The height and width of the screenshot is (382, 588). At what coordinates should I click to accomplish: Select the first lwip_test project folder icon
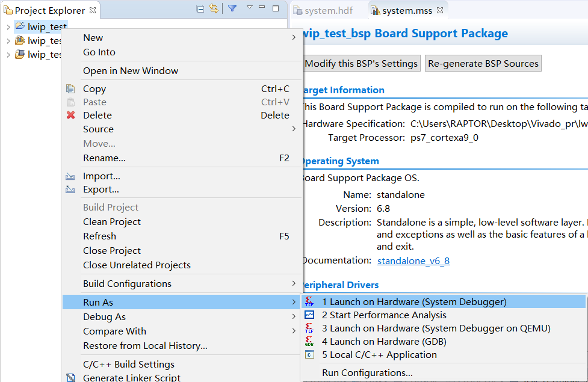(20, 26)
